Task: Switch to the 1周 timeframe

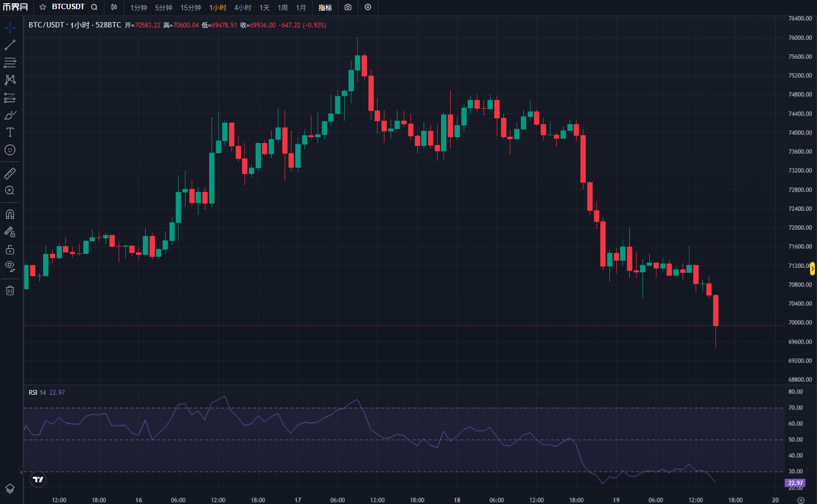Action: coord(283,8)
